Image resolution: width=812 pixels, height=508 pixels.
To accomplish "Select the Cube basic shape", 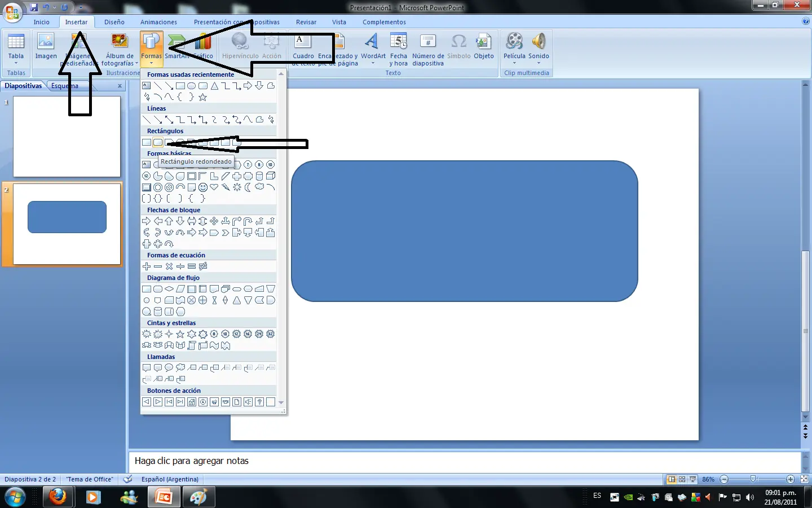I will tap(271, 176).
